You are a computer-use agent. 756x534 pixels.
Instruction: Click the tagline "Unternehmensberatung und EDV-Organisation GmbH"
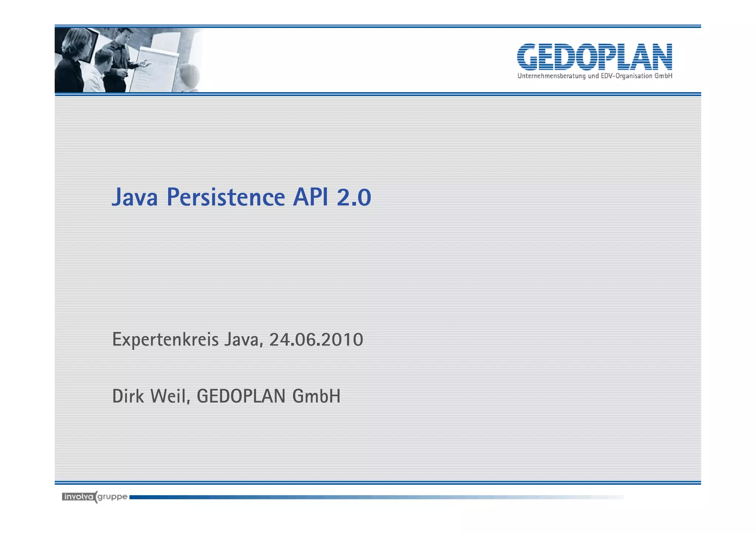(x=594, y=76)
